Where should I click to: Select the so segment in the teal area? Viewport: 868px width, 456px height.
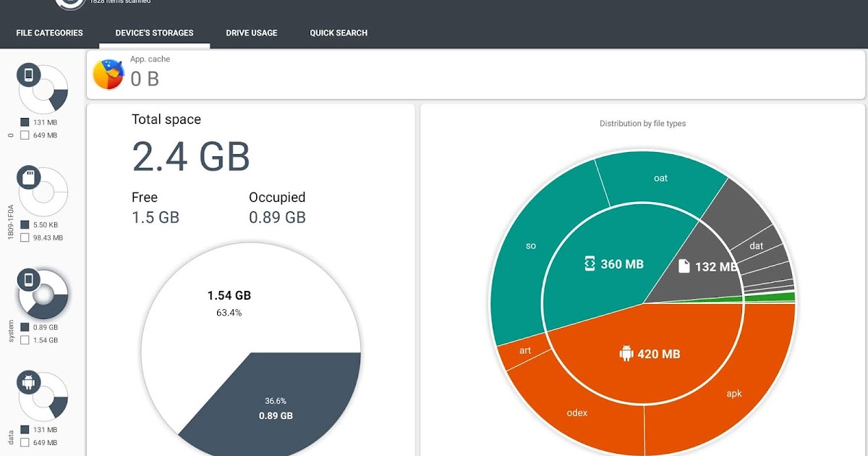pos(530,245)
